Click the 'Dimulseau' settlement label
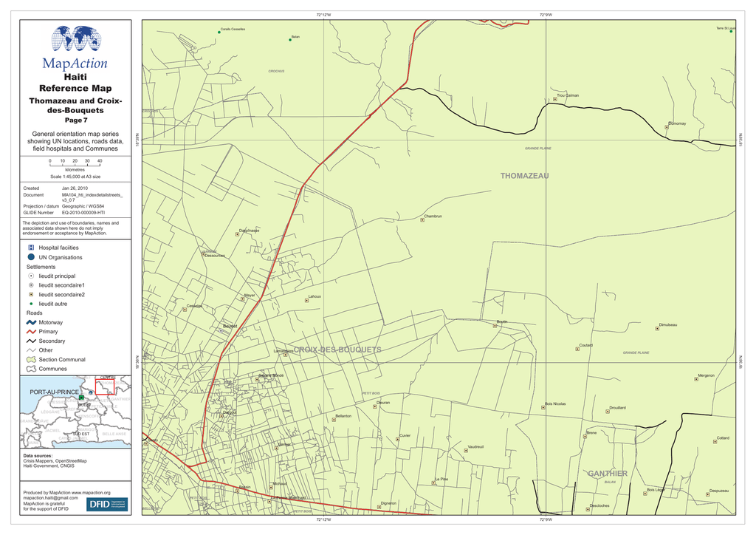 point(668,324)
